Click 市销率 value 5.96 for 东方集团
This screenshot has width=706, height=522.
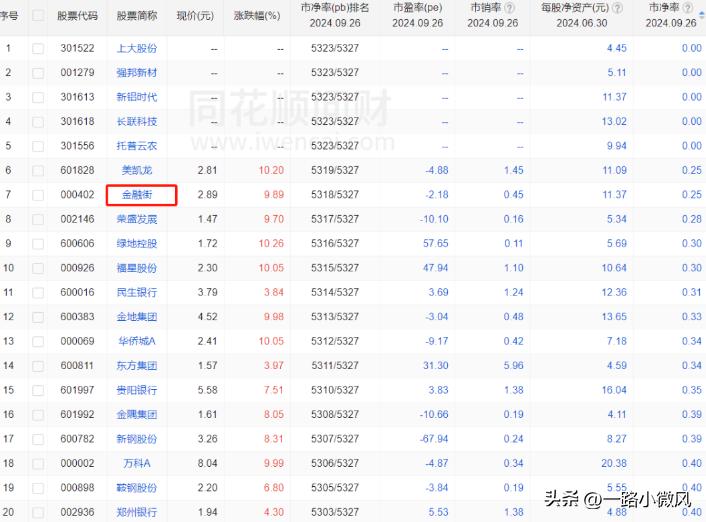pos(514,365)
